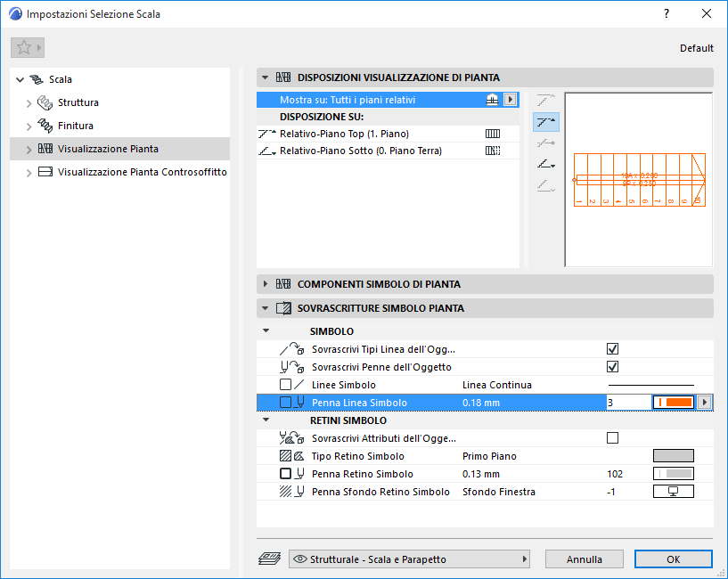Click the Penna Retino Simbolo pen icon
This screenshot has width=728, height=579.
[291, 474]
